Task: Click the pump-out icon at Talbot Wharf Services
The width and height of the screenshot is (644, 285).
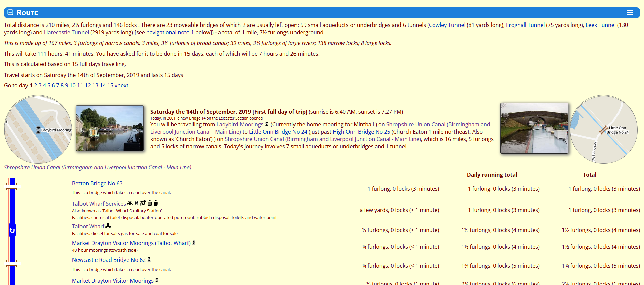Action: (143, 203)
